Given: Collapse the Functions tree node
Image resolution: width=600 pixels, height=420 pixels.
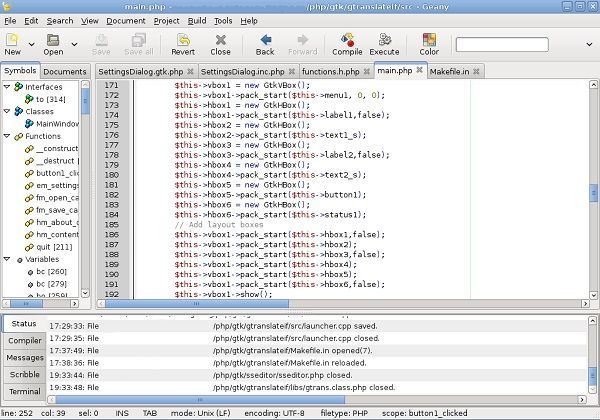Looking at the screenshot, I should (7, 135).
